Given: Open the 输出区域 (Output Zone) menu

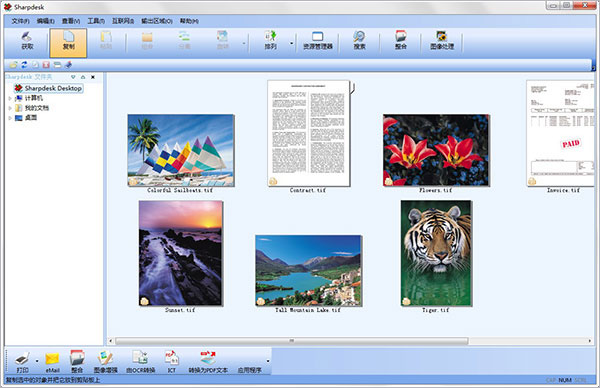Looking at the screenshot, I should click(157, 21).
